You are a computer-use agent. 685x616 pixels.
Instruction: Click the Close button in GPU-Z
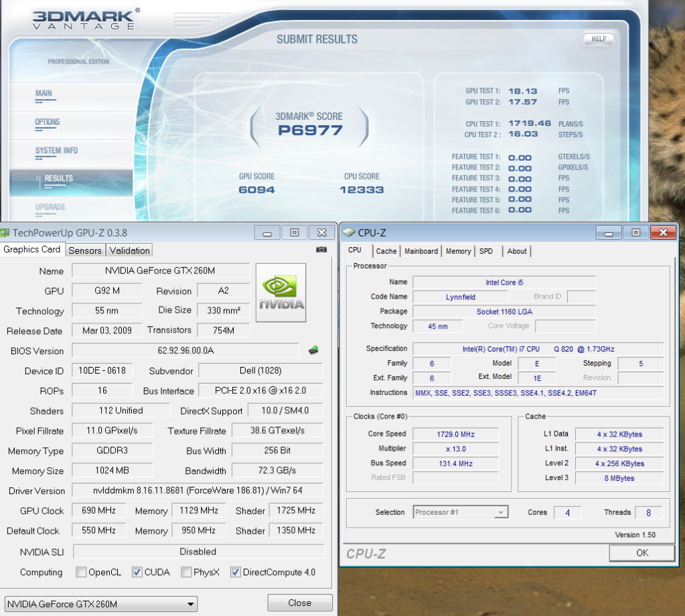(300, 603)
